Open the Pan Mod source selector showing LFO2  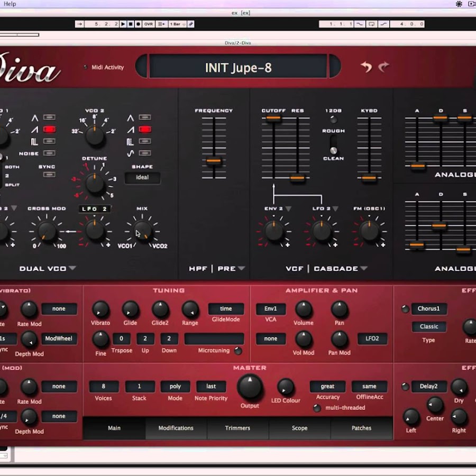(372, 338)
